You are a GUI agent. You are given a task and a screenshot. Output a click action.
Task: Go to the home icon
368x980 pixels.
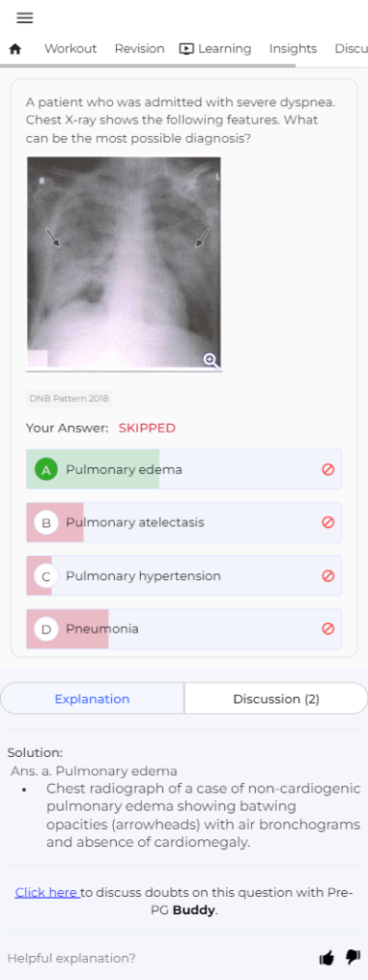coord(15,49)
